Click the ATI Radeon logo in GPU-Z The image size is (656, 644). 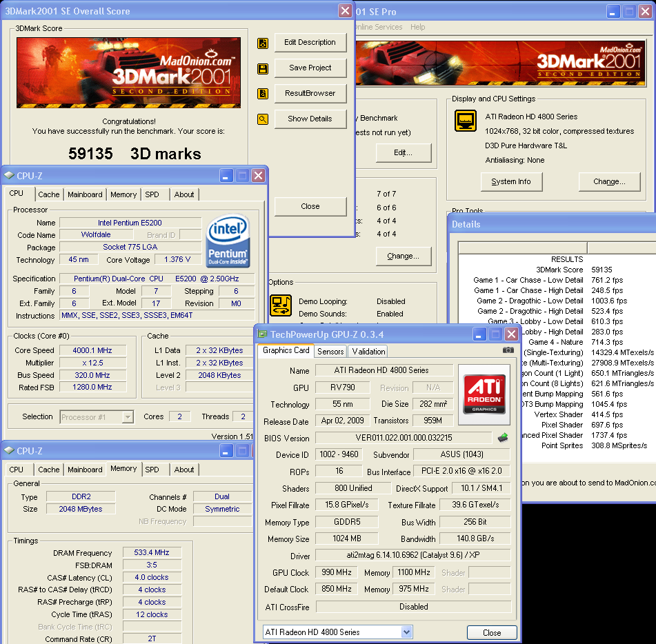pyautogui.click(x=484, y=395)
